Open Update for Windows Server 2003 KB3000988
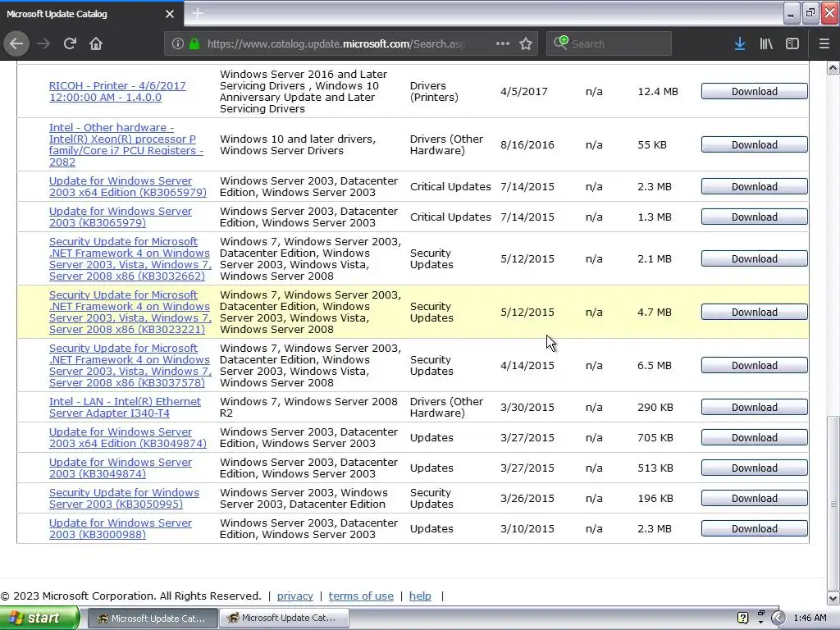Image resolution: width=840 pixels, height=630 pixels. click(x=120, y=529)
